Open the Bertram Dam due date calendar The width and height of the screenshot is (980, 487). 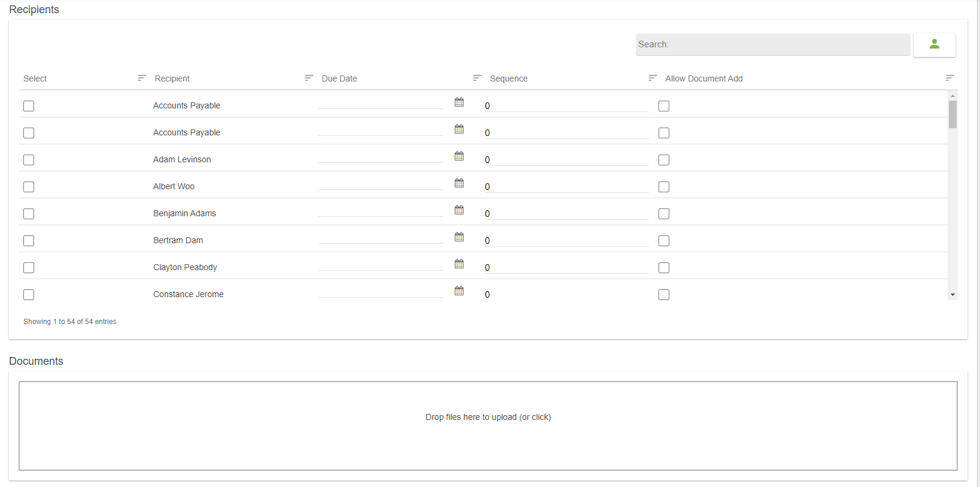pyautogui.click(x=459, y=237)
